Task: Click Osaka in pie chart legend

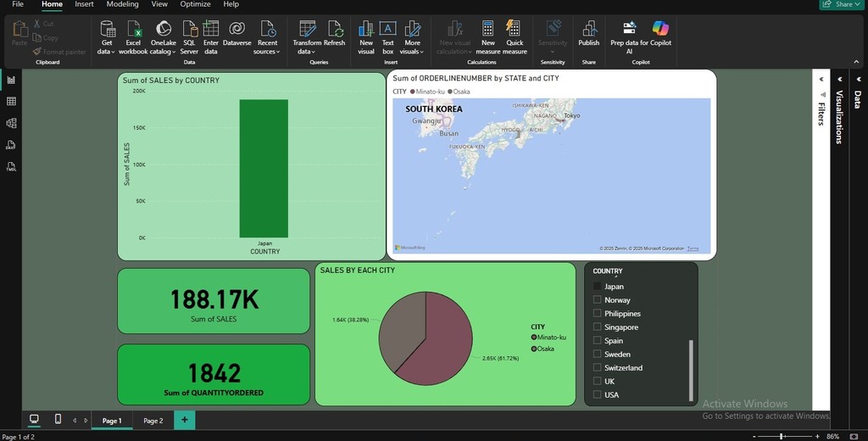Action: [542, 349]
